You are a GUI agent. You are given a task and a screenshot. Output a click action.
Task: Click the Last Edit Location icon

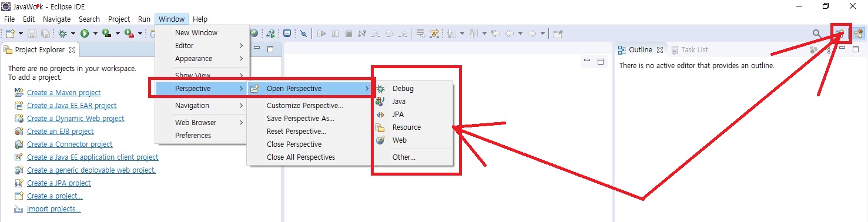click(495, 33)
